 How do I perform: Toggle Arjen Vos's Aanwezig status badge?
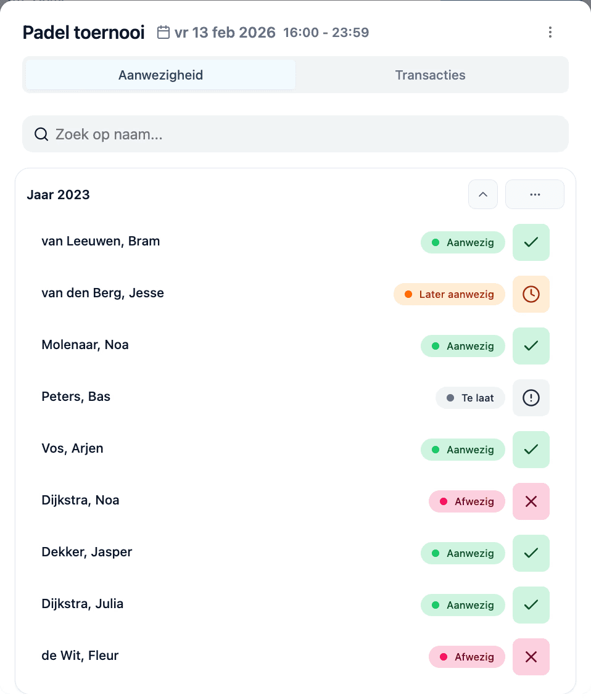(x=463, y=450)
